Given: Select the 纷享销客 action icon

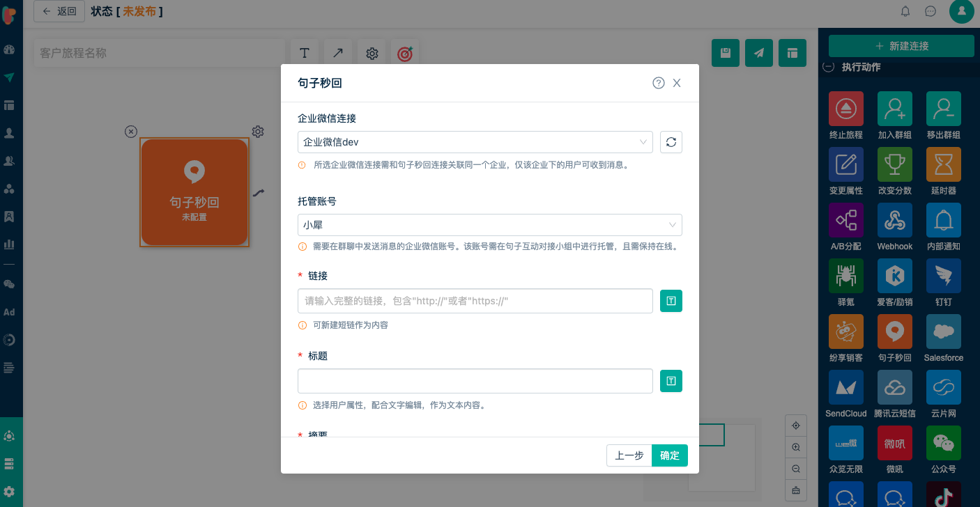Looking at the screenshot, I should tap(846, 331).
